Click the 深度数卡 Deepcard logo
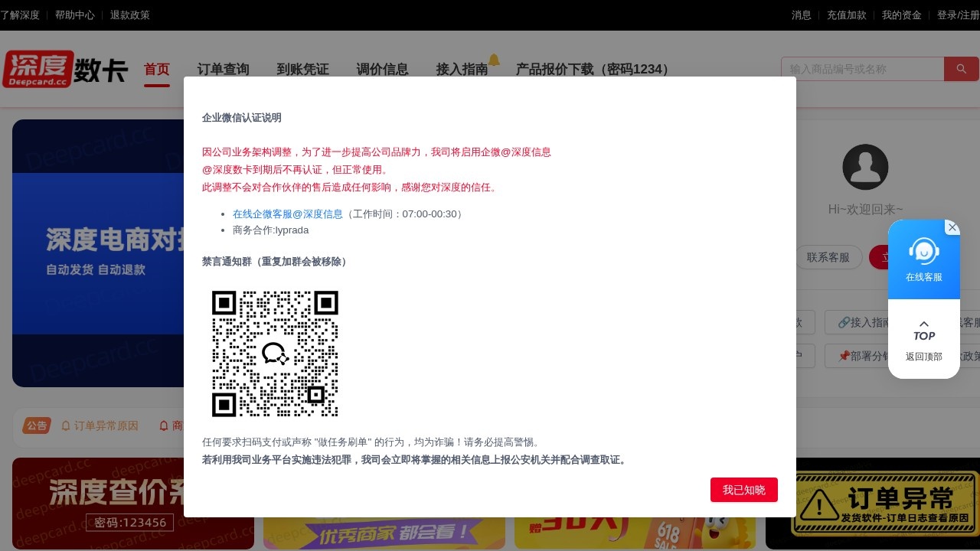This screenshot has height=551, width=980. pos(65,70)
